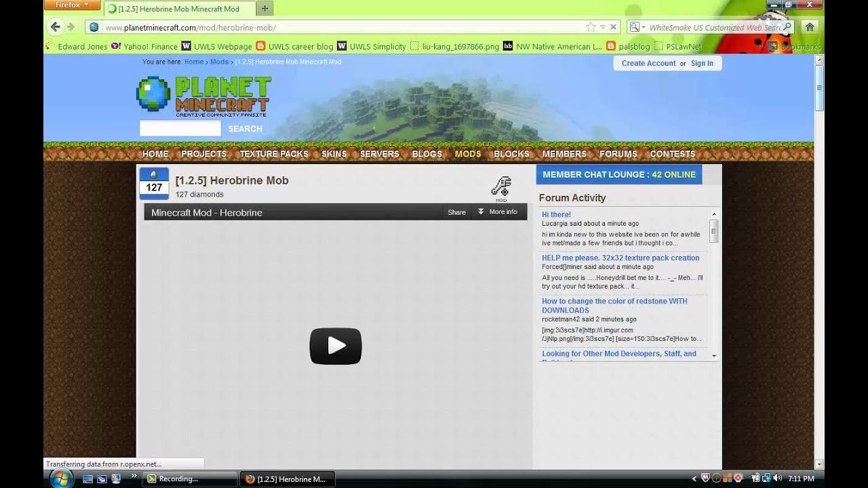Open the UWLS Simplicity bookmark
Viewport: 868px width, 488px height.
(372, 47)
